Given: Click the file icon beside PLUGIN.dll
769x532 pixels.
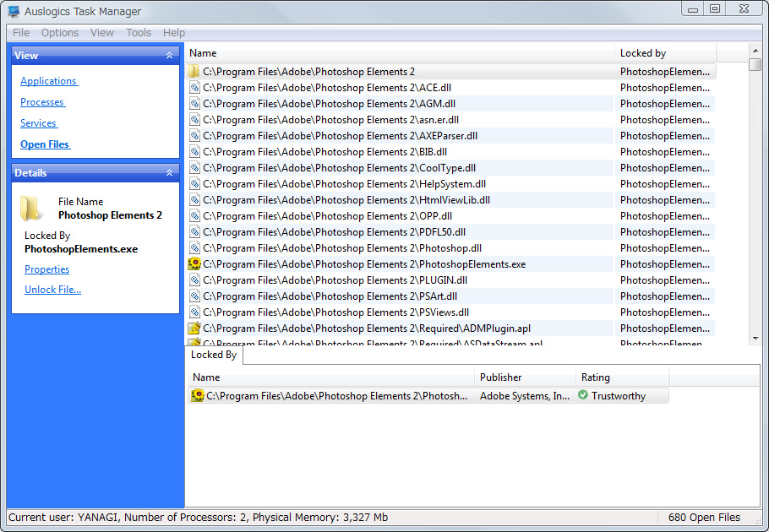Looking at the screenshot, I should click(194, 280).
